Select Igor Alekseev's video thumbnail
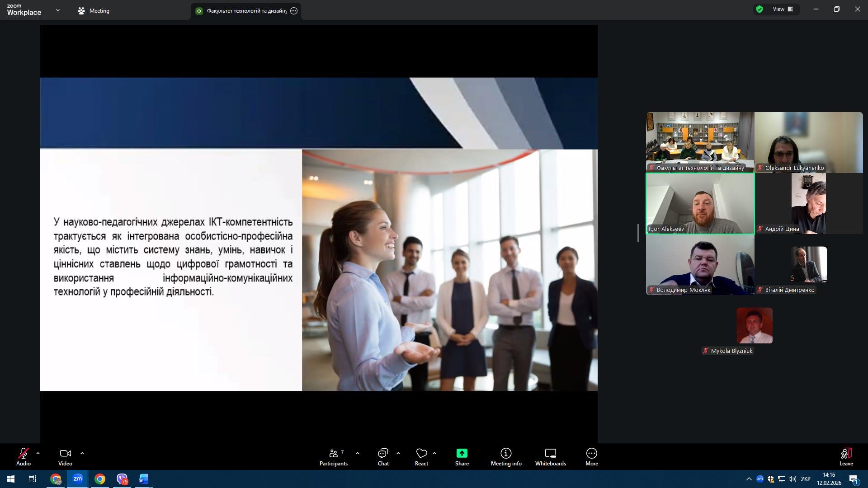 700,203
